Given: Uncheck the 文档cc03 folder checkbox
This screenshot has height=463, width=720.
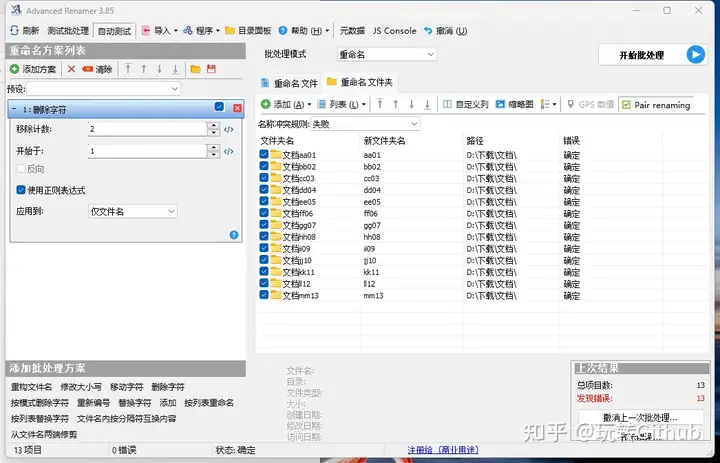Looking at the screenshot, I should pyautogui.click(x=264, y=177).
